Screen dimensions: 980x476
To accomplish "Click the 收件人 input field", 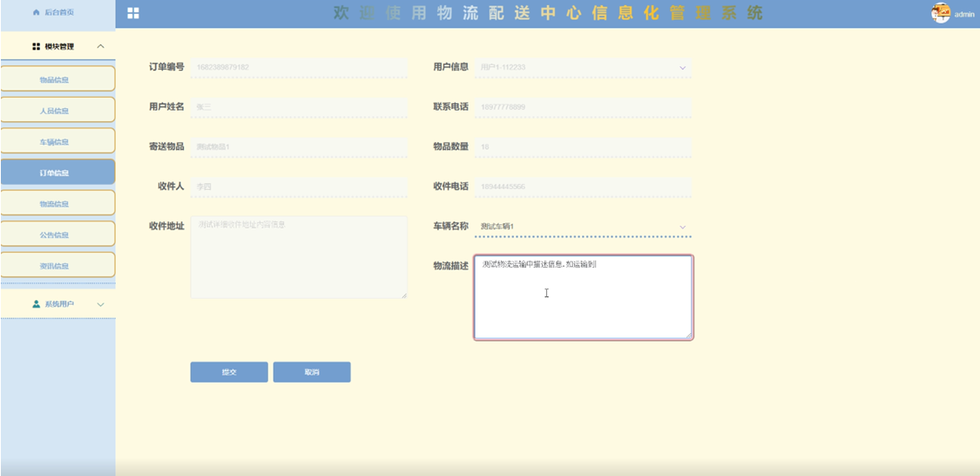I will pos(299,187).
